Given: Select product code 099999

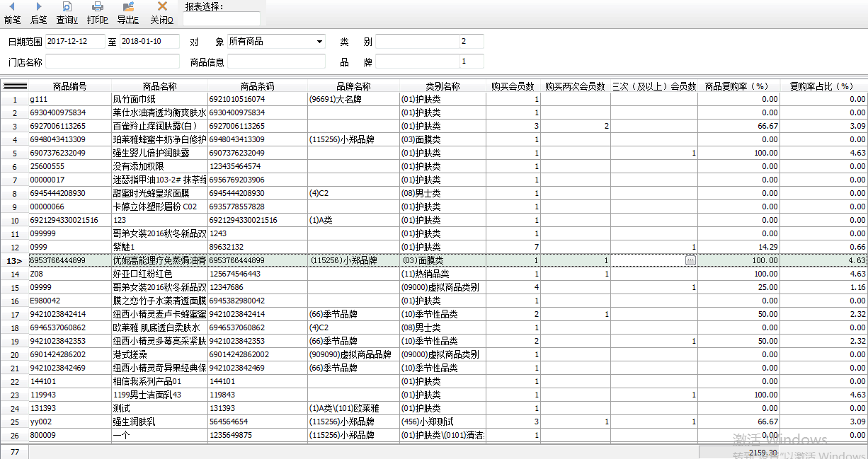Looking at the screenshot, I should [x=69, y=233].
